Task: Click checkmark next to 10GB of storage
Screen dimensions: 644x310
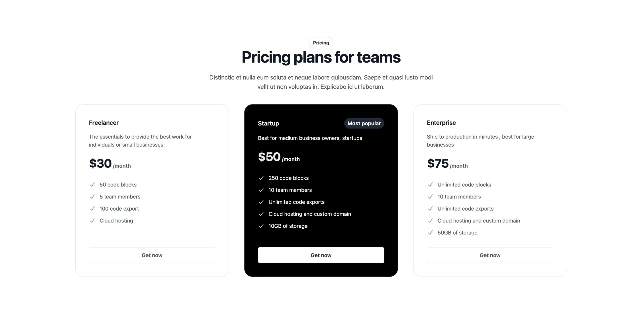Action: [261, 226]
